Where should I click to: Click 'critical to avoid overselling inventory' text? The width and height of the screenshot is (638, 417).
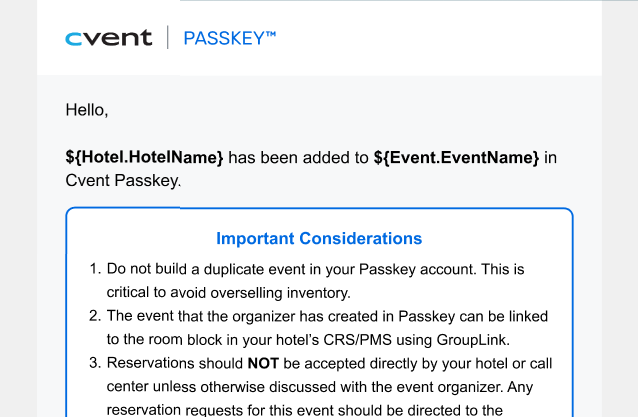[x=228, y=293]
